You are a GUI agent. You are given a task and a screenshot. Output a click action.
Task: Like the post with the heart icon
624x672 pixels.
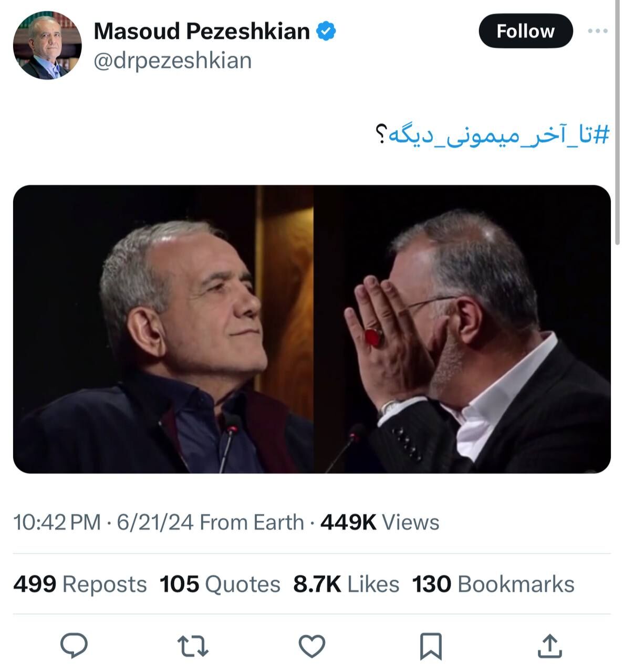tap(312, 645)
